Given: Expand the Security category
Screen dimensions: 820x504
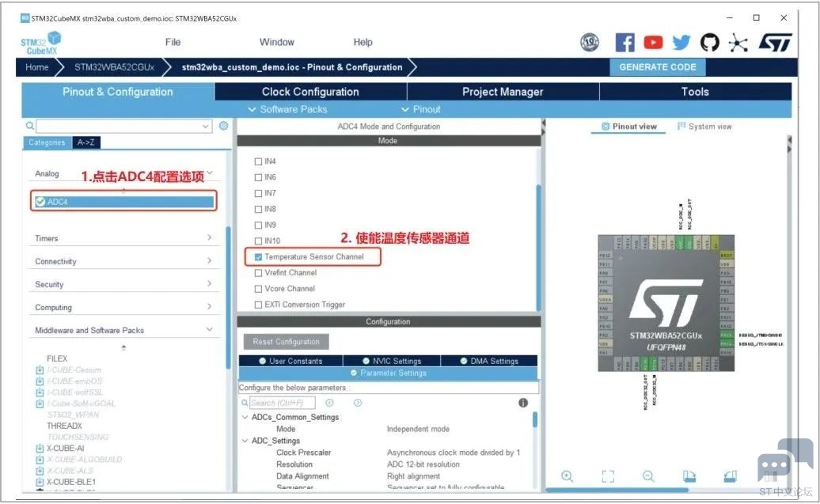Looking at the screenshot, I should click(x=209, y=283).
